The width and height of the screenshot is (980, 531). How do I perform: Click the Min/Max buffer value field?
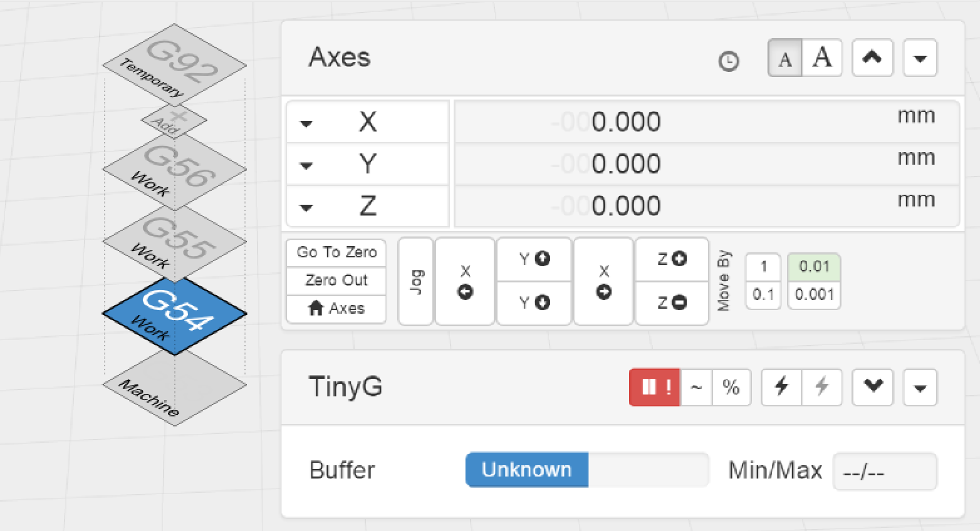(x=884, y=472)
